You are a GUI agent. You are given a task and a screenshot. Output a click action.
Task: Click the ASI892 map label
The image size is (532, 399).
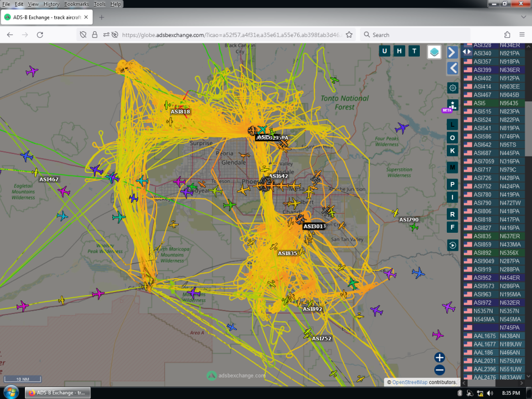coord(312,309)
